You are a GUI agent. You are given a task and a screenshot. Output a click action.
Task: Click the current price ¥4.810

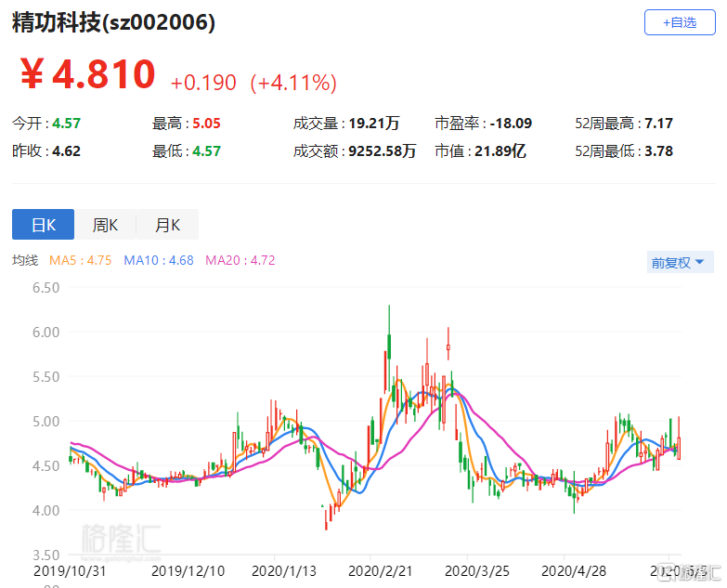point(88,73)
